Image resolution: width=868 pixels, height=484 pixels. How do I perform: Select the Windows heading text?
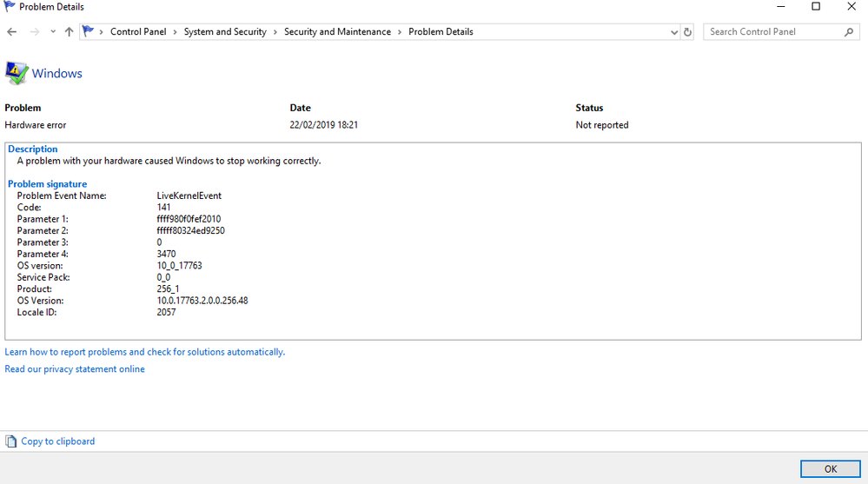coord(57,73)
